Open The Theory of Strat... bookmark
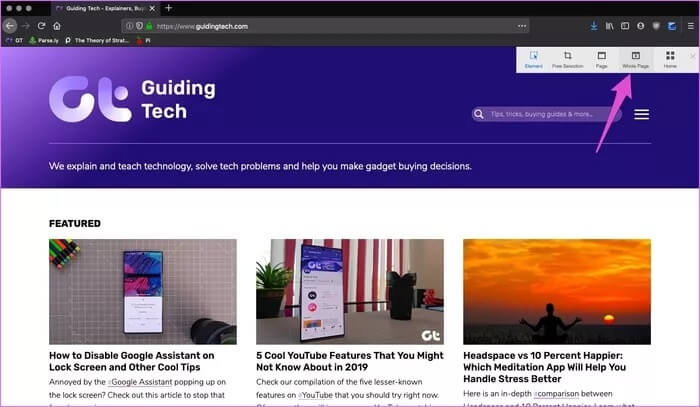700x407 pixels. tap(97, 40)
